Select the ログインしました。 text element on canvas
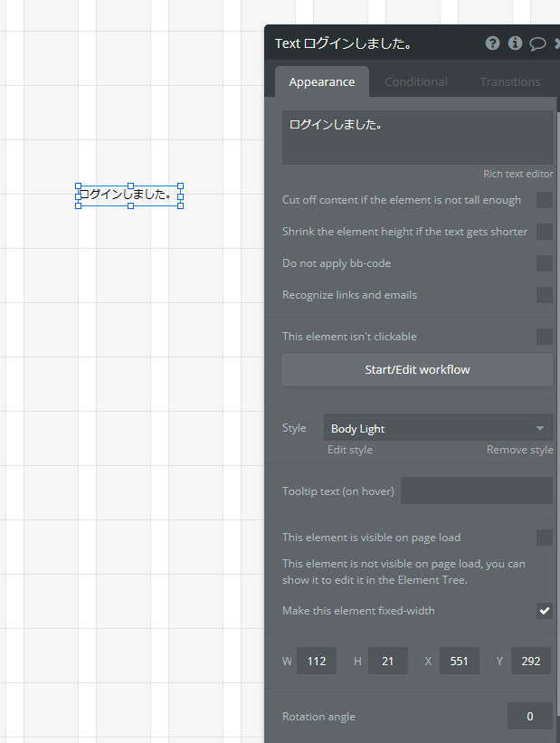Viewport: 560px width, 743px height. click(129, 195)
